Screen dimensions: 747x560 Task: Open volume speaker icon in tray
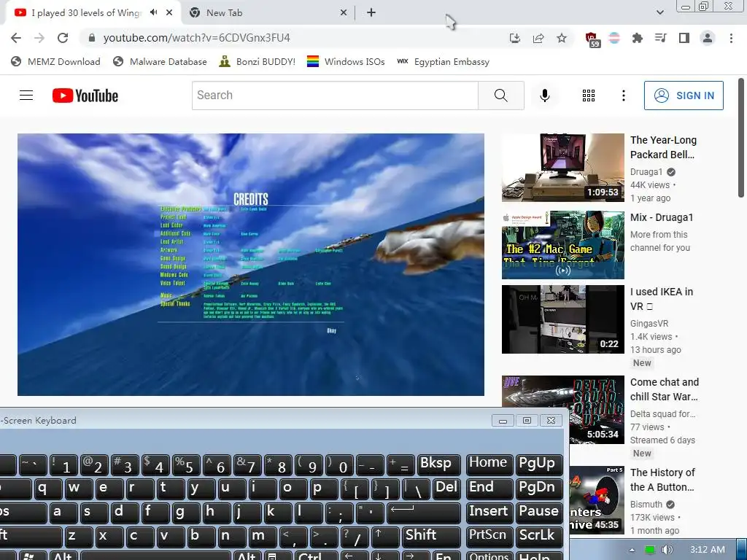point(667,550)
